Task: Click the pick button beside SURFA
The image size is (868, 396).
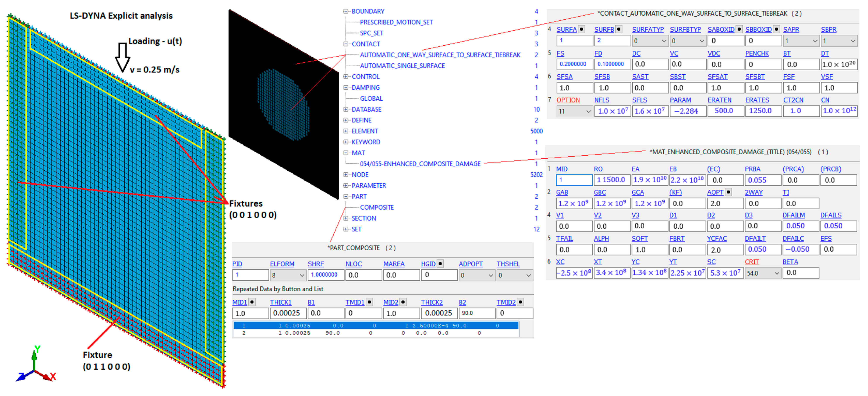Action: point(582,29)
